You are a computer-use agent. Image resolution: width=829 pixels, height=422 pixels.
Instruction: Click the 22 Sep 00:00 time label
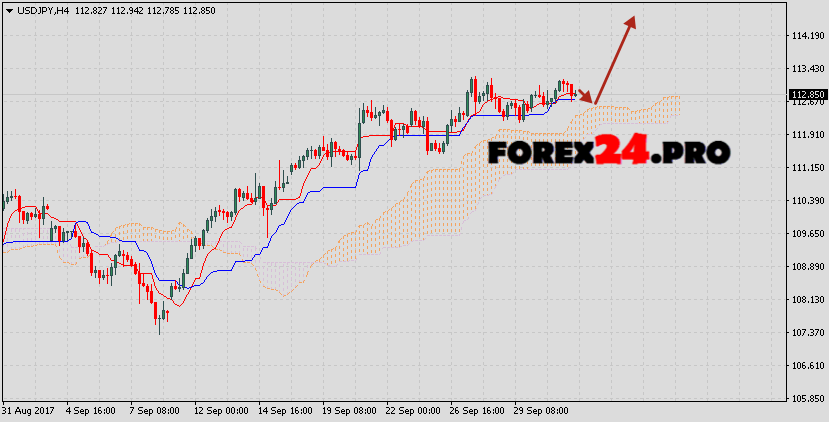point(412,411)
